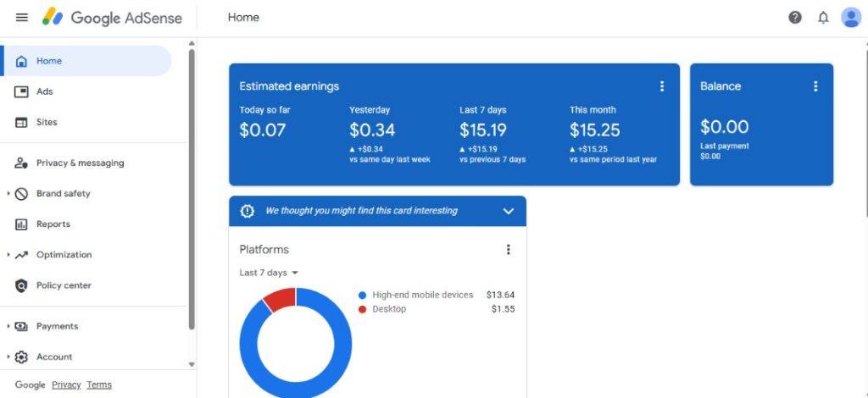Image resolution: width=868 pixels, height=398 pixels.
Task: Click the Privacy footer link
Action: 66,384
